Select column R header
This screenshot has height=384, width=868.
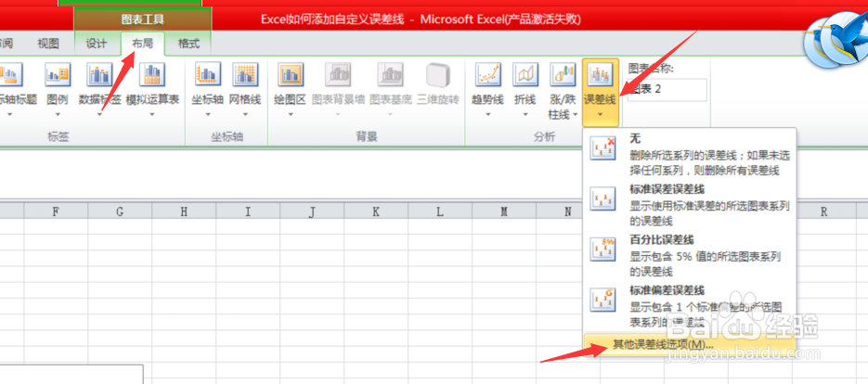824,211
